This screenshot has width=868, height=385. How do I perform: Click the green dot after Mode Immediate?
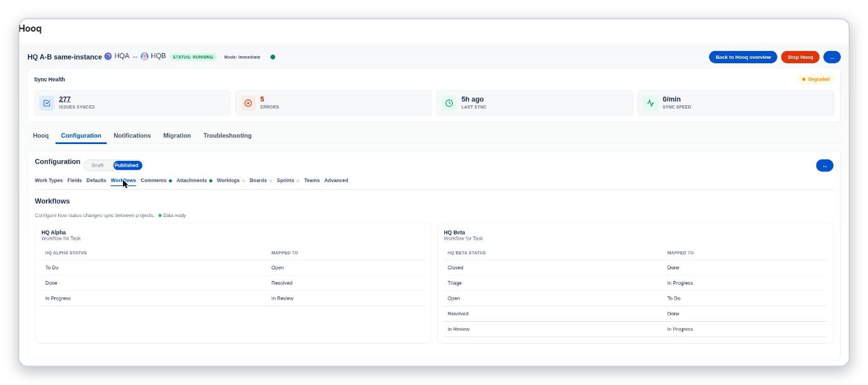[272, 57]
